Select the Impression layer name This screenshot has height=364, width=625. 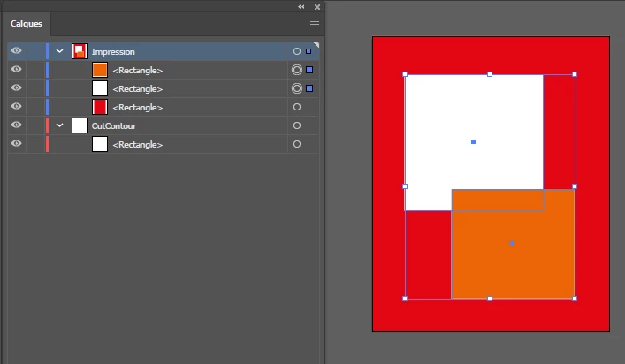coord(113,52)
